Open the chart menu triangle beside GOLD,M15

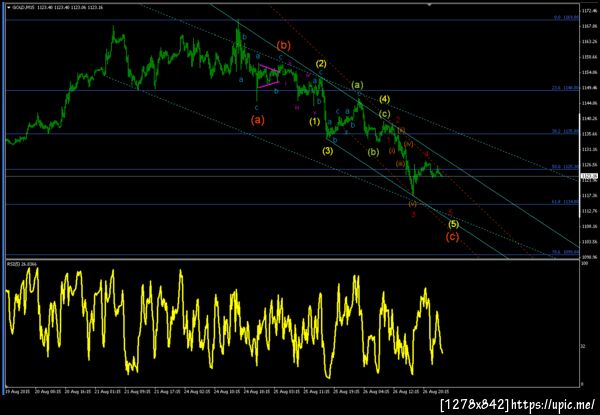pos(9,7)
